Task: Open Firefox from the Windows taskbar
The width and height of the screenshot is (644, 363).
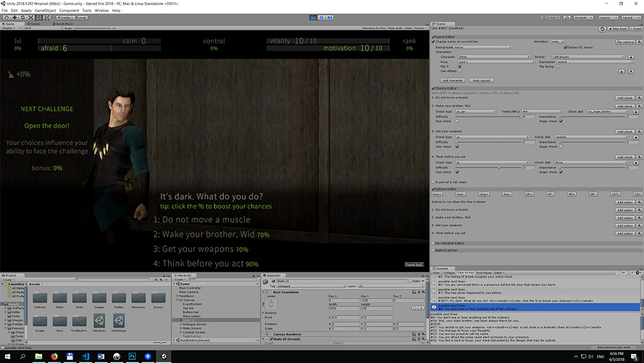Action: pyautogui.click(x=54, y=357)
